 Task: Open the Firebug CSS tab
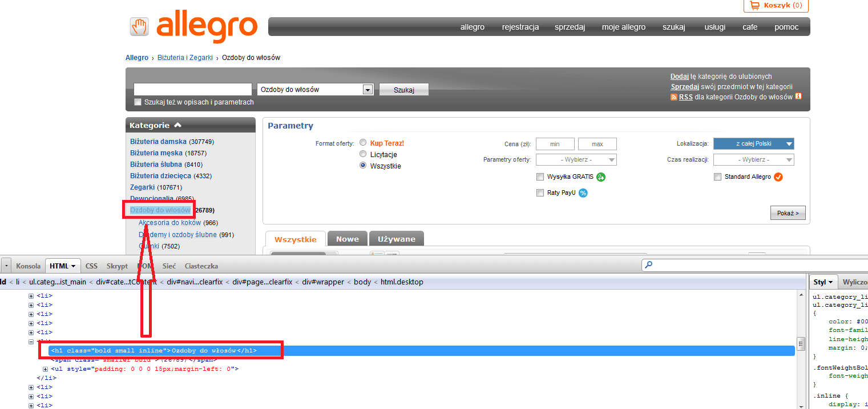(91, 266)
